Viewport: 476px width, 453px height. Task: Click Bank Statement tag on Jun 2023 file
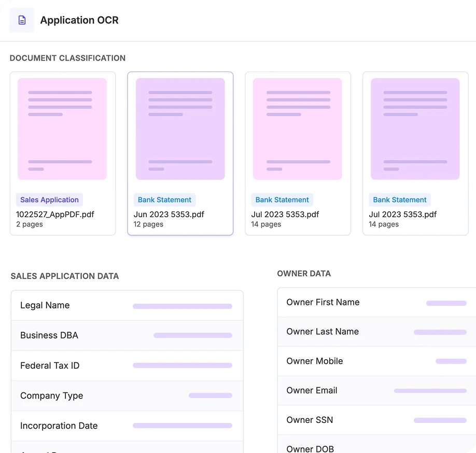[x=164, y=200]
